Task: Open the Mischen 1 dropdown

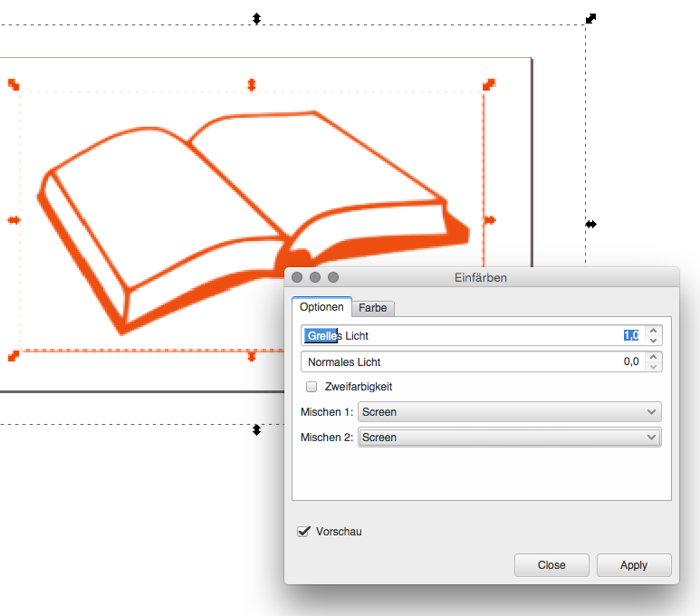Action: (x=510, y=412)
